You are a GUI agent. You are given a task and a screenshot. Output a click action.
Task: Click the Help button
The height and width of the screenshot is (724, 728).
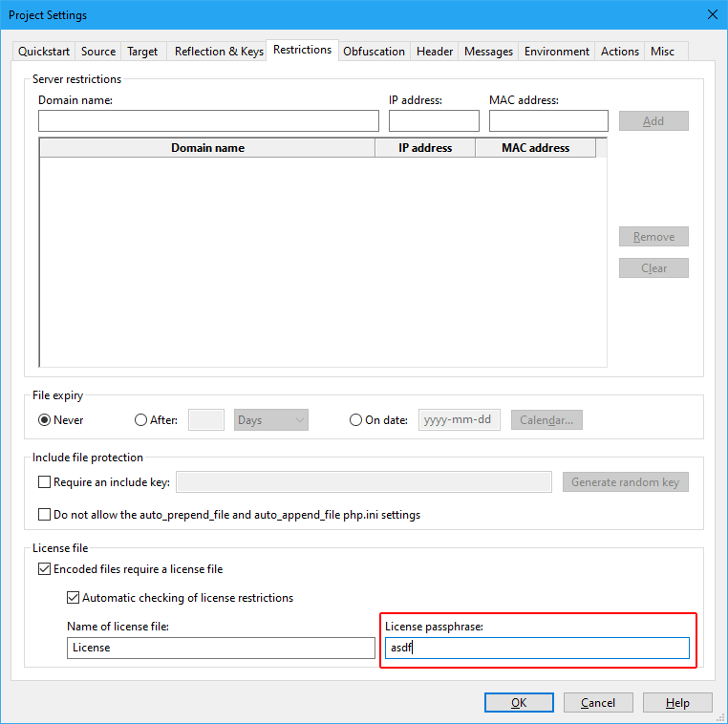click(x=677, y=703)
